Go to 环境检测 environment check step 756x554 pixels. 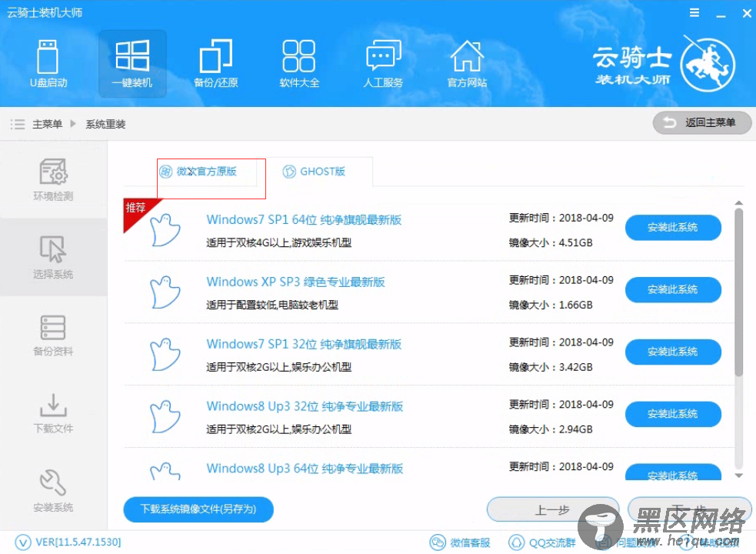click(x=53, y=179)
